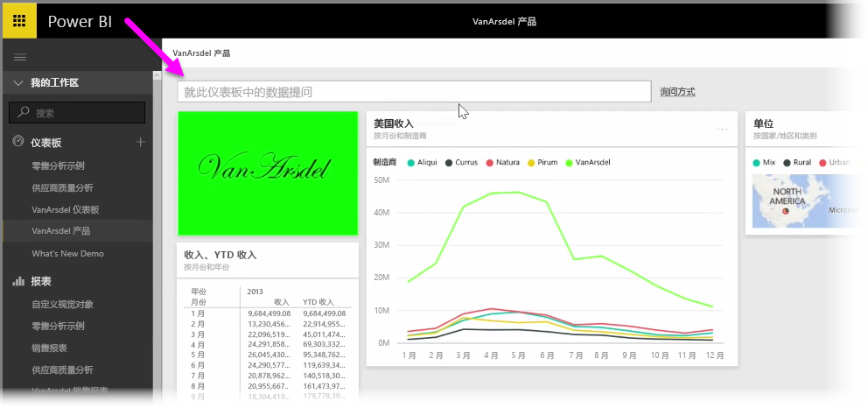
Task: Open the What's New Demo dashboard
Action: (x=67, y=254)
